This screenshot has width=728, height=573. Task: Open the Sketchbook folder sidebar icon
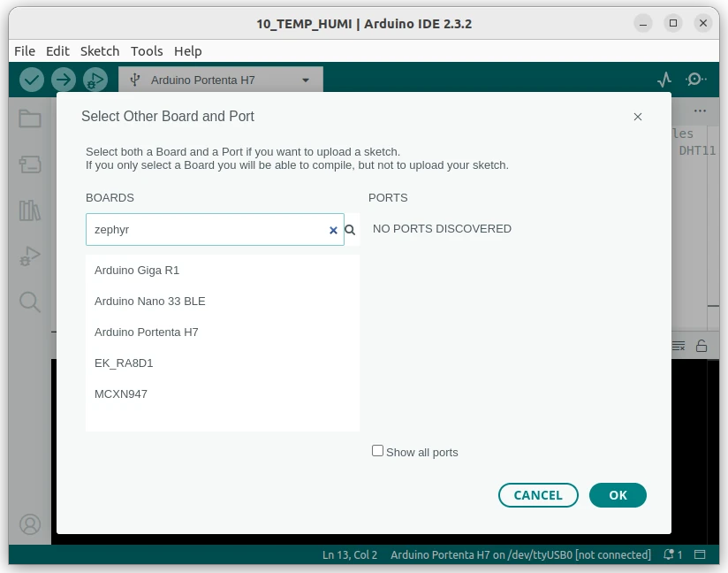click(30, 118)
